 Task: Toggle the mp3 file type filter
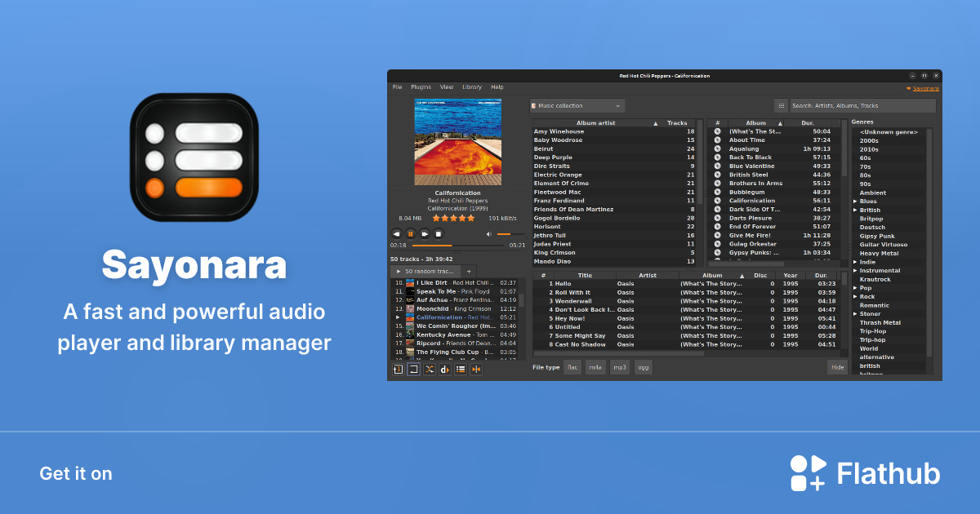pos(620,367)
